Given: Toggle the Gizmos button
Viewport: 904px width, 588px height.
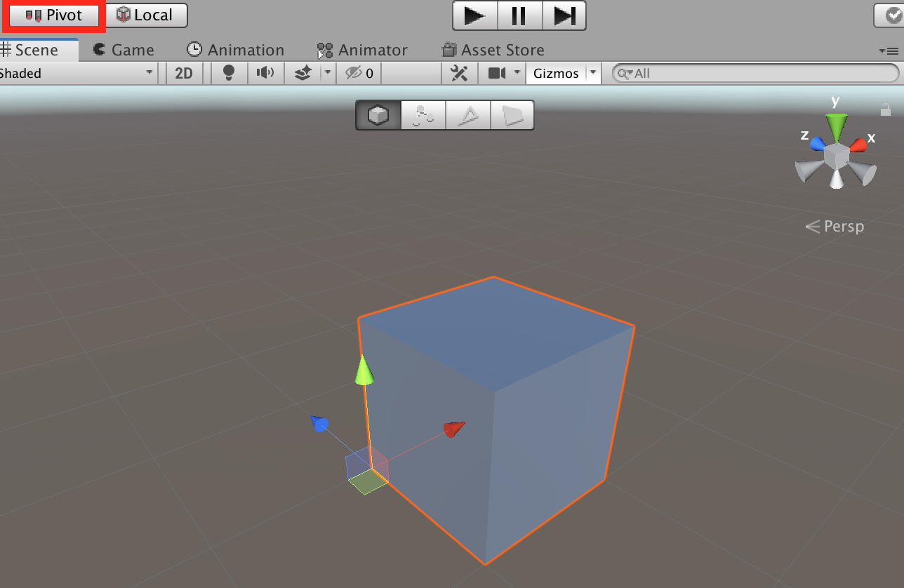Looking at the screenshot, I should pyautogui.click(x=556, y=73).
